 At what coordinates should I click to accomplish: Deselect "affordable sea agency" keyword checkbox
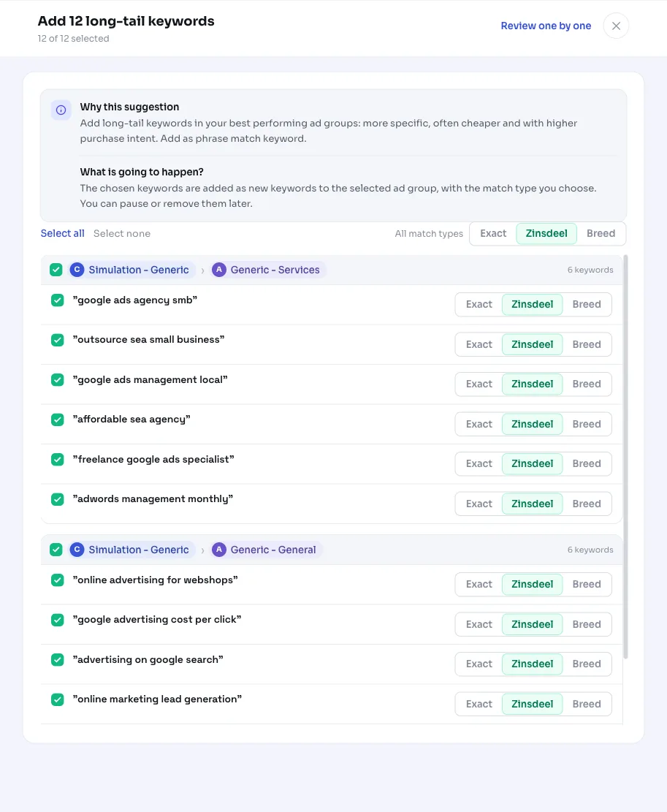coord(58,420)
